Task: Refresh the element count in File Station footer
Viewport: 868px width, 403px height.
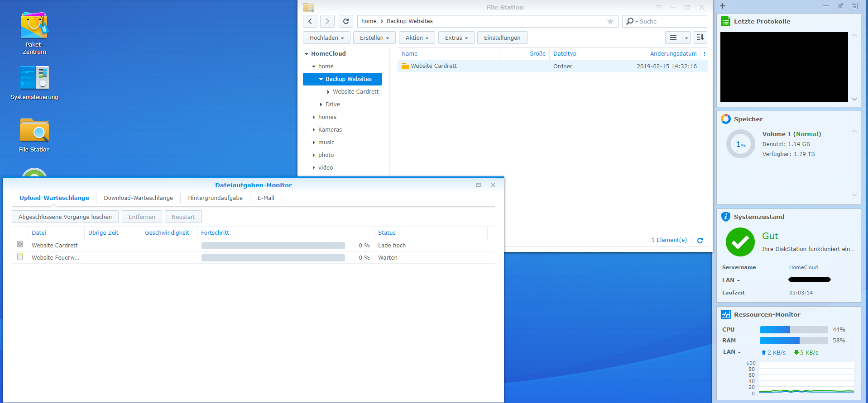Action: click(x=700, y=241)
